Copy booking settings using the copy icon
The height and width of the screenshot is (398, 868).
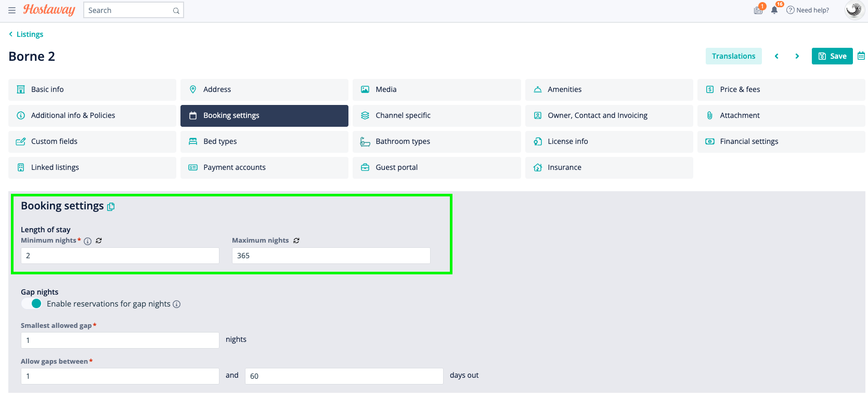point(111,207)
